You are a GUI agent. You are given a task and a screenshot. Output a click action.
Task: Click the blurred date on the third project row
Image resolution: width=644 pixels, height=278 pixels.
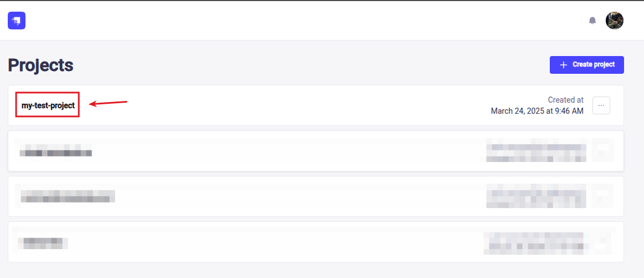[536, 197]
